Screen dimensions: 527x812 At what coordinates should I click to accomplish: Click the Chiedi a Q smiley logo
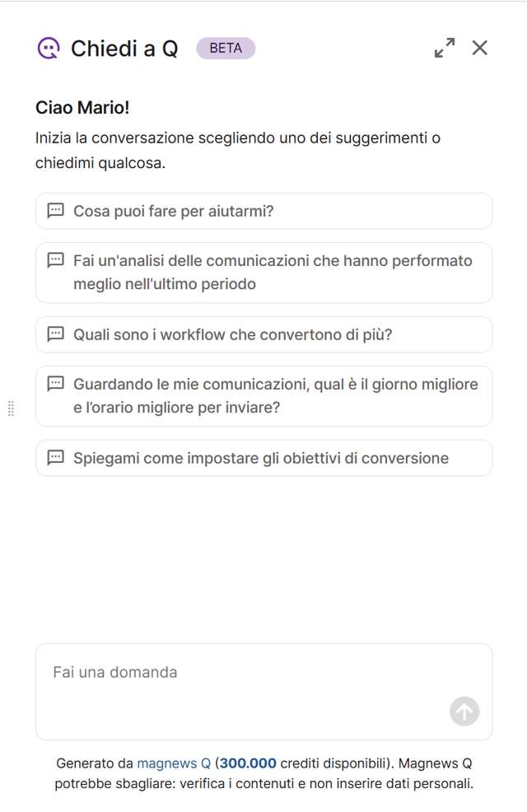(x=49, y=49)
